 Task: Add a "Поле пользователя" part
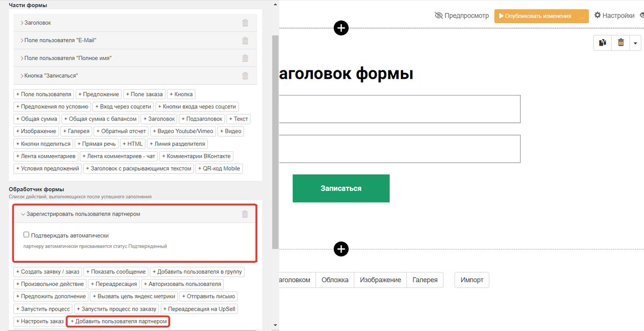[x=43, y=94]
